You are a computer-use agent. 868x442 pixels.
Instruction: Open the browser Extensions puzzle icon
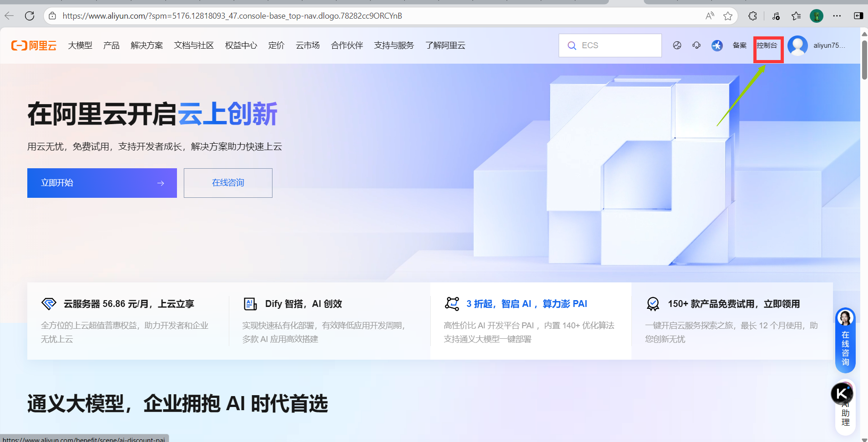(752, 16)
